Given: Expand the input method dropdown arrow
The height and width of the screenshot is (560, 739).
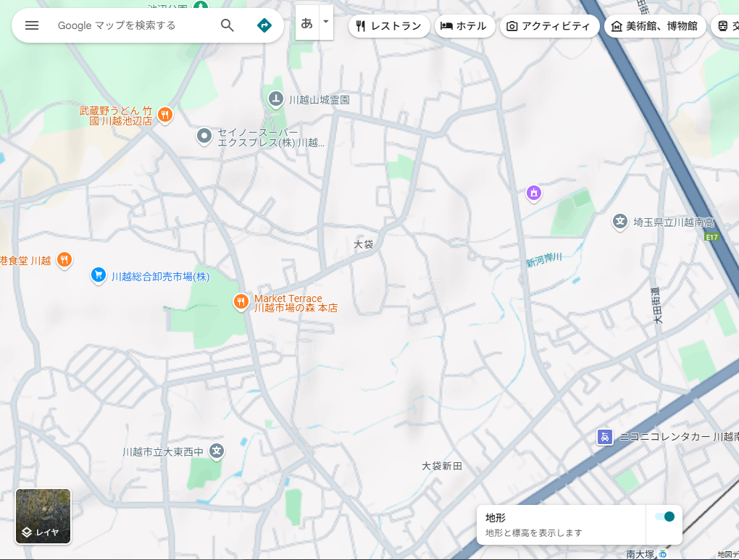Looking at the screenshot, I should tap(325, 22).
